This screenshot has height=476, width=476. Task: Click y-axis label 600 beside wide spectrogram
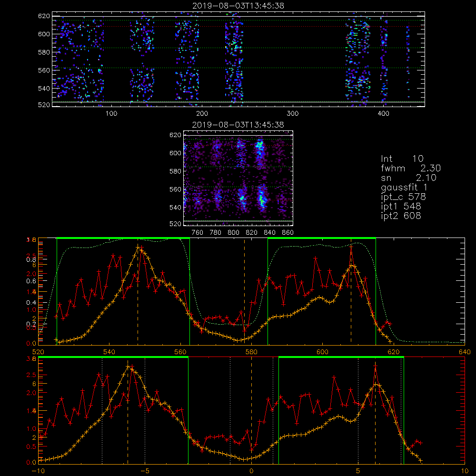click(44, 34)
